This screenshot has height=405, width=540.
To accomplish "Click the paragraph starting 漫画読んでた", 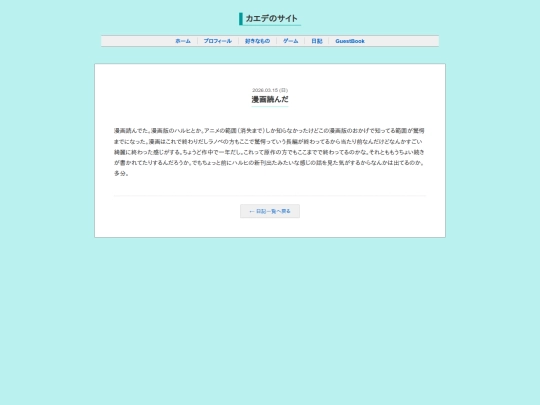I will (x=270, y=152).
